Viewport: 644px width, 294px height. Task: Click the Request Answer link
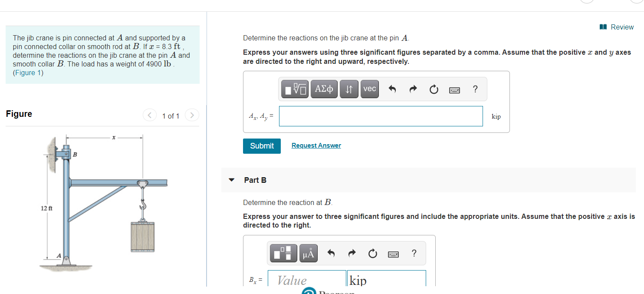tap(316, 145)
